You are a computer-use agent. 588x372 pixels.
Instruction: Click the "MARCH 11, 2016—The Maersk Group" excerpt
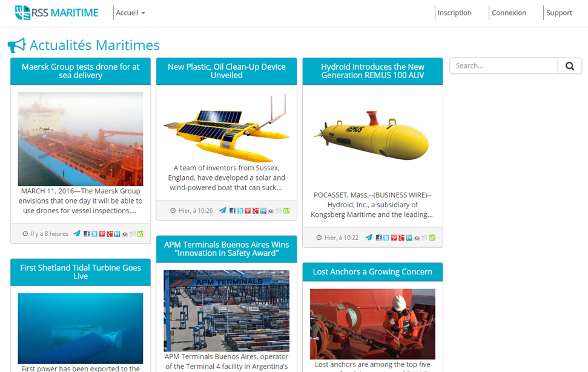pyautogui.click(x=81, y=201)
